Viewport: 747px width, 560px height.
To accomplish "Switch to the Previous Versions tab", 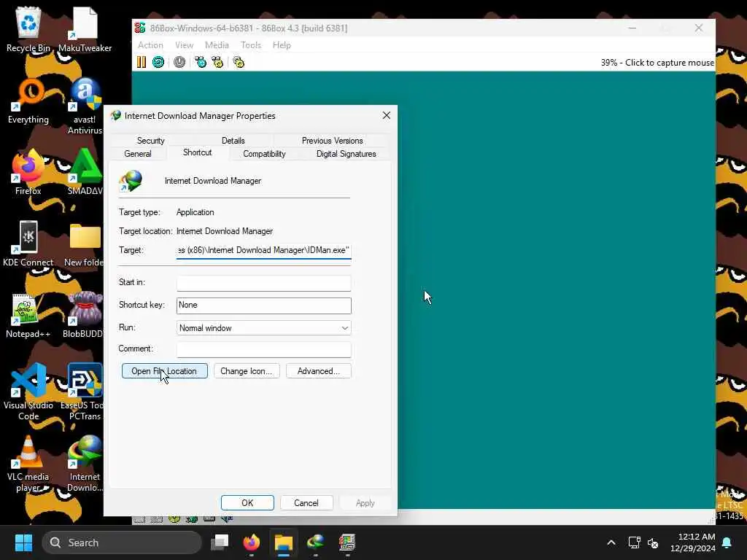I will (x=332, y=141).
